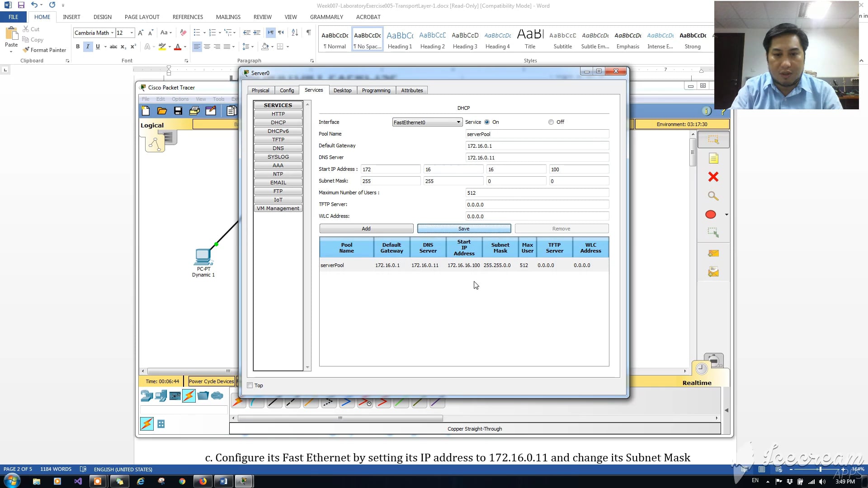868x488 pixels.
Task: Adjust the Word zoom slider
Action: pyautogui.click(x=819, y=469)
